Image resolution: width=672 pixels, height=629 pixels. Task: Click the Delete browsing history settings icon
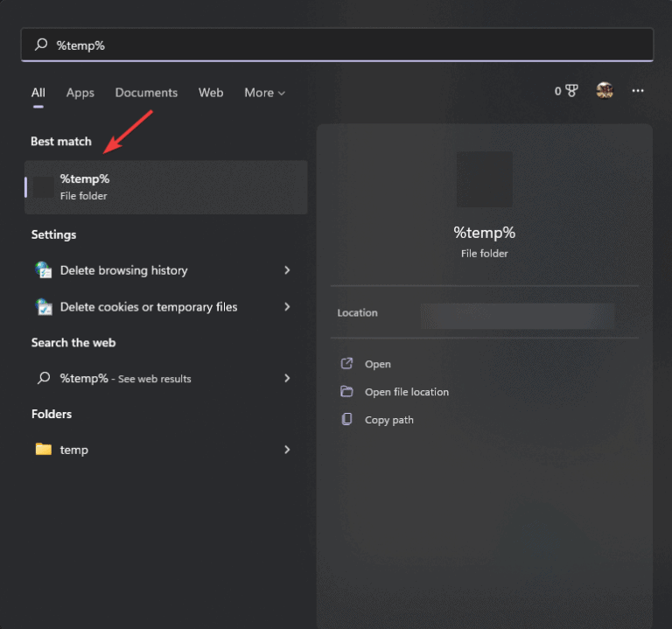43,270
